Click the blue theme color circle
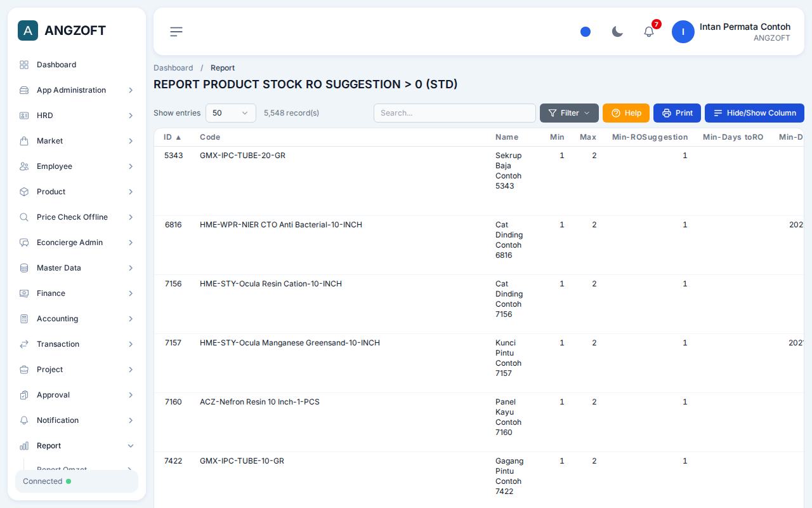This screenshot has width=812, height=508. pyautogui.click(x=586, y=32)
